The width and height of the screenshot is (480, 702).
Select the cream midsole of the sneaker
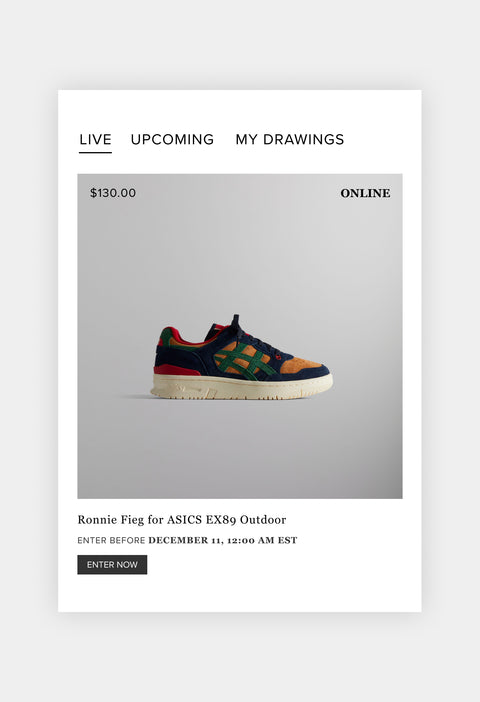click(x=242, y=386)
